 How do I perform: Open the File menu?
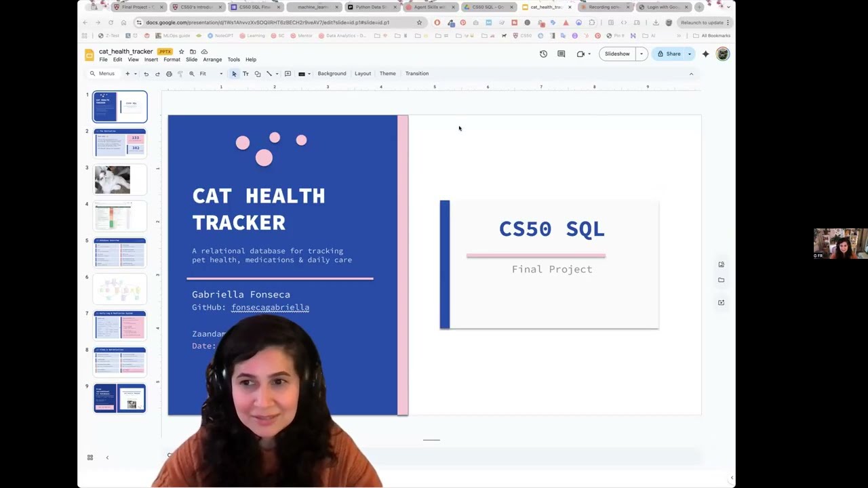pos(103,60)
